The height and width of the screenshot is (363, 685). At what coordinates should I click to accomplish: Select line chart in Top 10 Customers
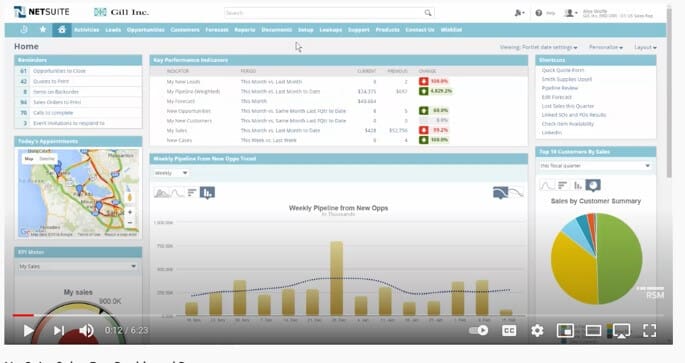point(547,185)
